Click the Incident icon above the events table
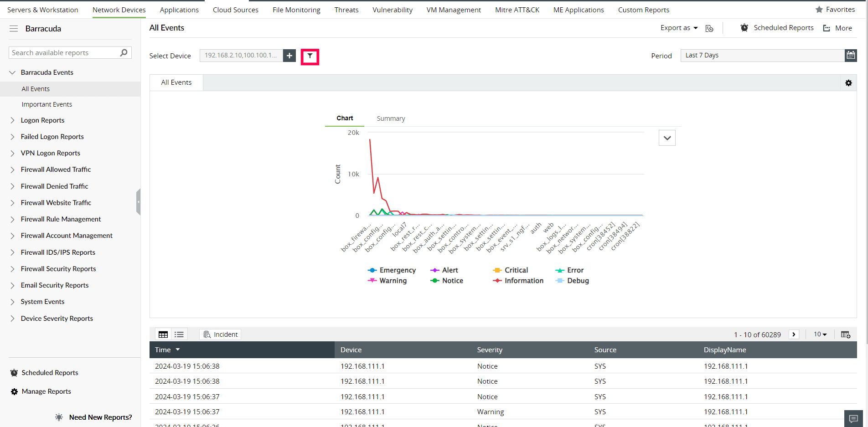The image size is (868, 427). (x=220, y=334)
